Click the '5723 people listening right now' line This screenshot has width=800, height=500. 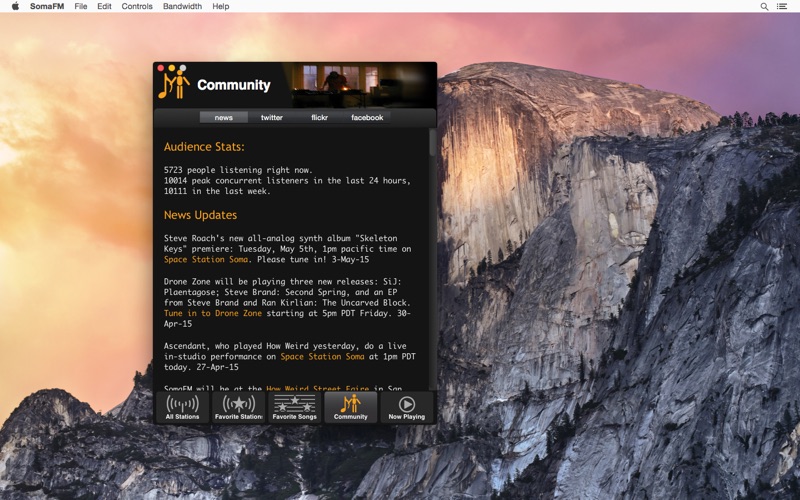tap(238, 170)
